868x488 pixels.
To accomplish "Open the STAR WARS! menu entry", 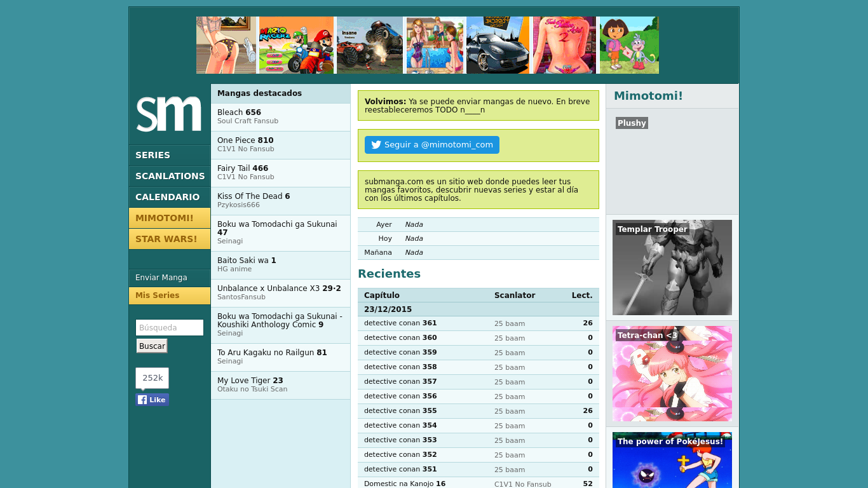I will (x=170, y=239).
